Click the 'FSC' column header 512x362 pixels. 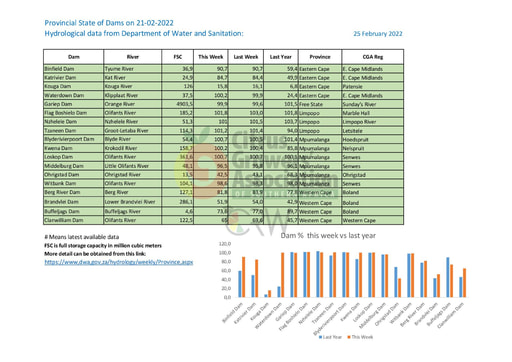178,57
